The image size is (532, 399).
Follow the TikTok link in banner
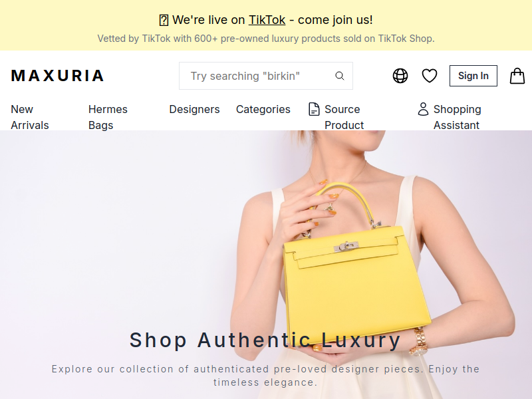coord(267,20)
